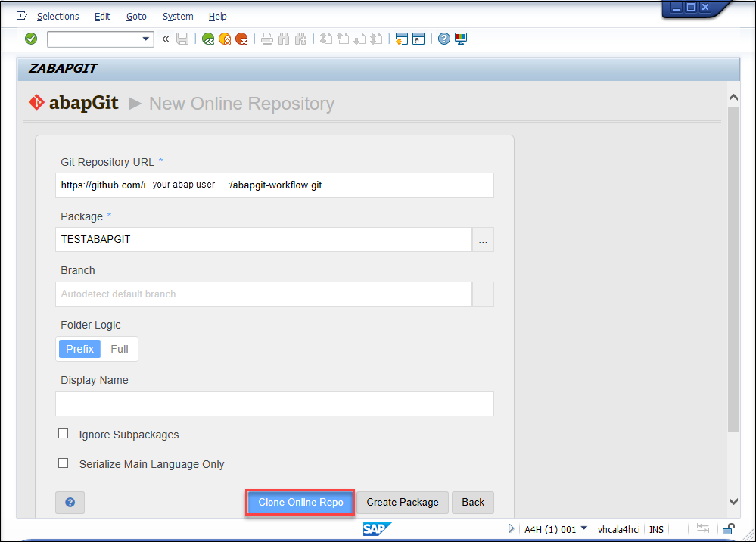The image size is (756, 542).
Task: Click the Help question mark toolbar icon
Action: click(444, 39)
